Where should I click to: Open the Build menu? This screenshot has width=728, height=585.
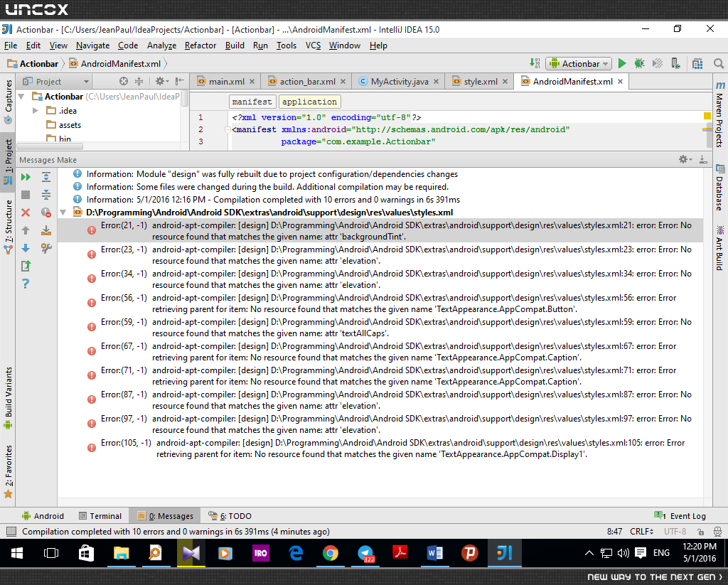[235, 45]
